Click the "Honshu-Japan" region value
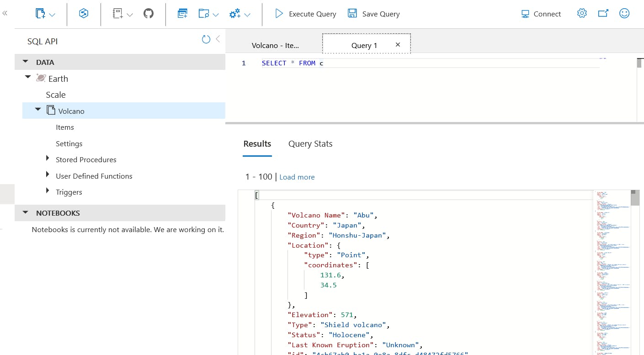Viewport: 644px width, 355px height. pyautogui.click(x=358, y=235)
